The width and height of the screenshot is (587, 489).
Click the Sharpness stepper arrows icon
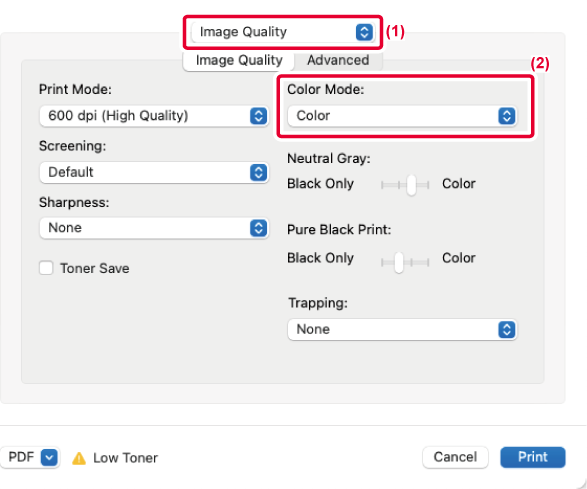click(x=258, y=228)
